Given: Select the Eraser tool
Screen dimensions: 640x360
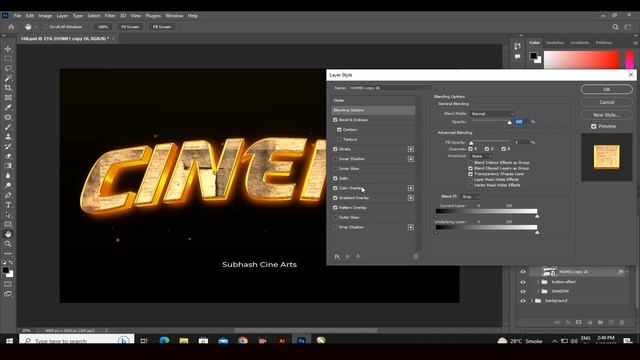Looking at the screenshot, I should tap(8, 156).
